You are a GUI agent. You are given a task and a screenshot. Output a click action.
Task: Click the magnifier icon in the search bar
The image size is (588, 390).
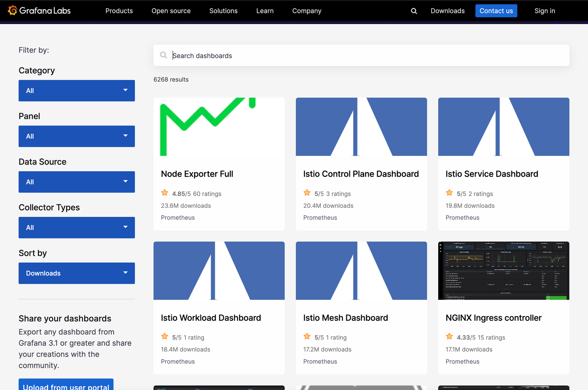pos(164,55)
